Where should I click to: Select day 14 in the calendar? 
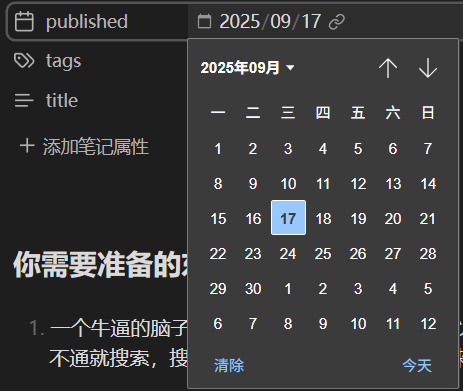(428, 184)
